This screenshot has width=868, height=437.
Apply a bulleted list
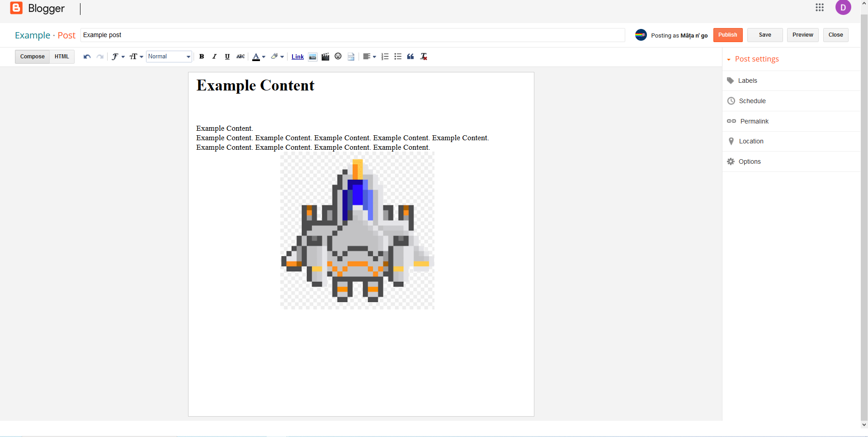pos(398,57)
